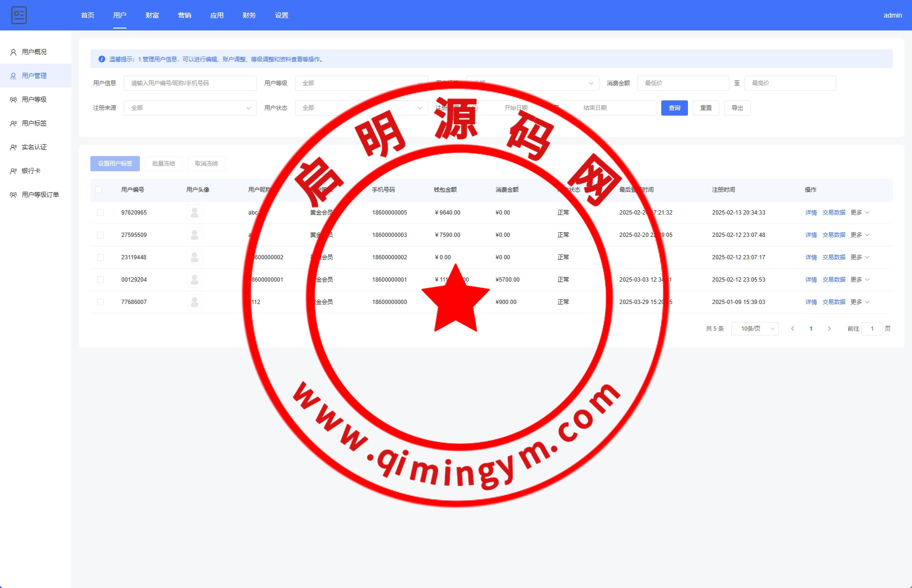
Task: Switch to the 财务 top menu
Action: [249, 15]
